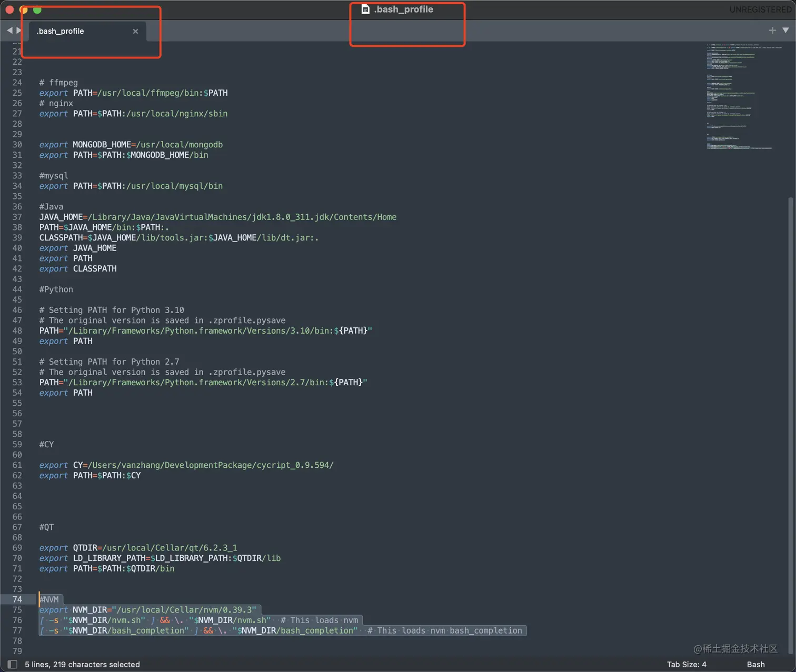Click the UNREGISTERED label in the title bar
The image size is (796, 672).
coord(760,9)
